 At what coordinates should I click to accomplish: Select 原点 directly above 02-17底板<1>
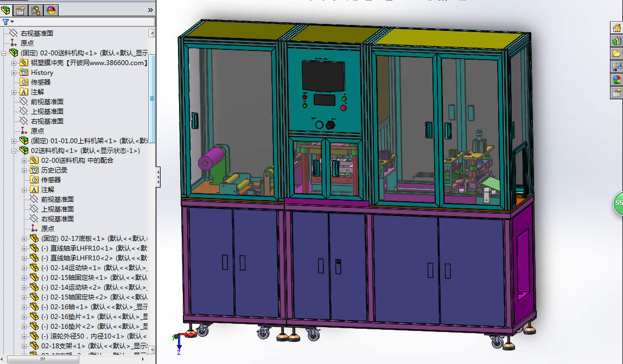click(x=48, y=229)
